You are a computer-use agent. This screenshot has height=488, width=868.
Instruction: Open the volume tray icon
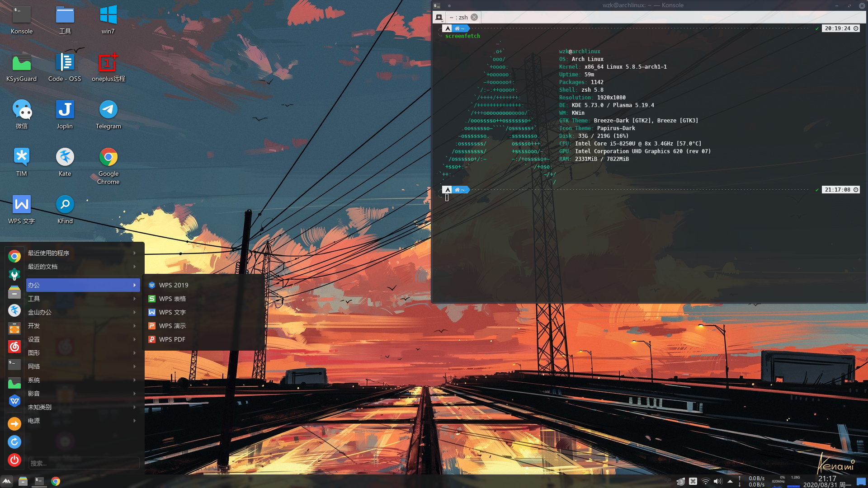coord(718,482)
